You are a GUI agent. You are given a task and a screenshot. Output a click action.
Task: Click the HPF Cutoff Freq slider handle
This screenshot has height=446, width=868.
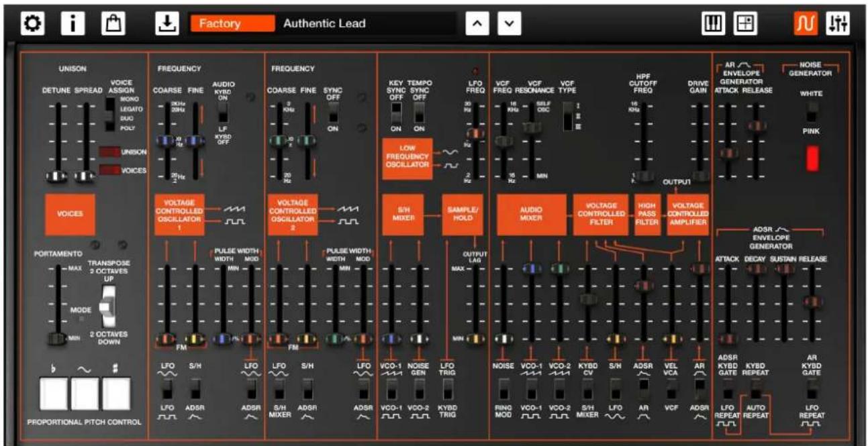coord(644,176)
